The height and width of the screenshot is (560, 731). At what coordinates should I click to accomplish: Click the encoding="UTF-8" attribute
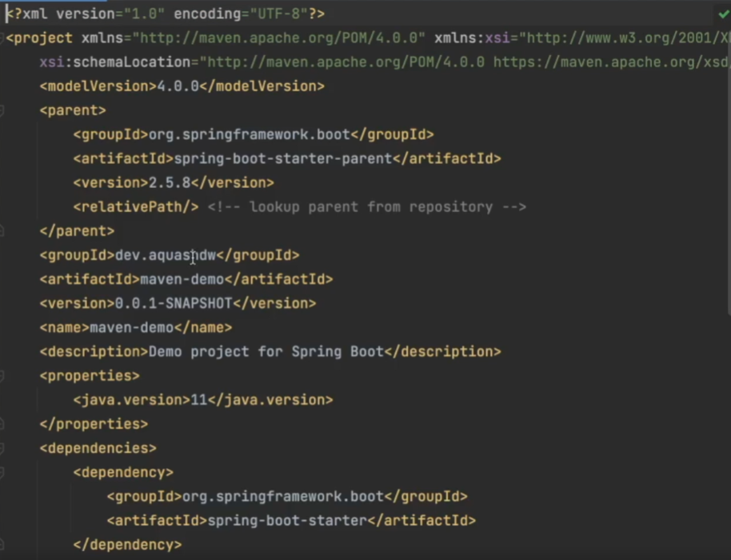click(241, 14)
